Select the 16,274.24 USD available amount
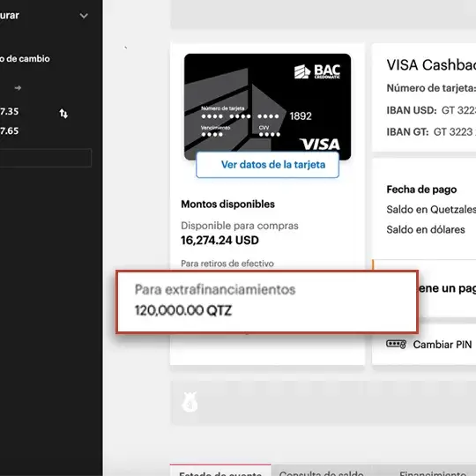Image resolution: width=476 pixels, height=476 pixels. [x=219, y=241]
